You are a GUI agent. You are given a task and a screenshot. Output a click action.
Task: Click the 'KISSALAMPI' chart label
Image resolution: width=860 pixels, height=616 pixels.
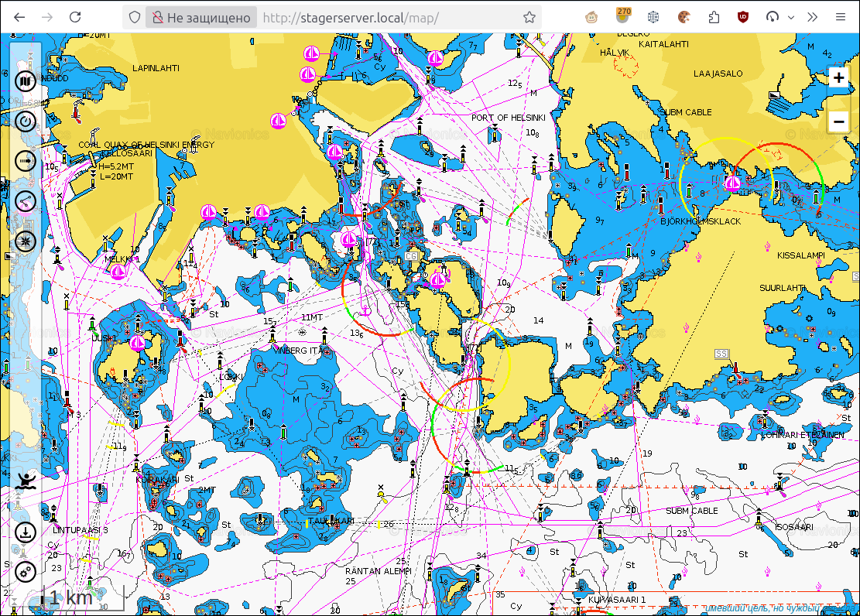click(x=800, y=255)
